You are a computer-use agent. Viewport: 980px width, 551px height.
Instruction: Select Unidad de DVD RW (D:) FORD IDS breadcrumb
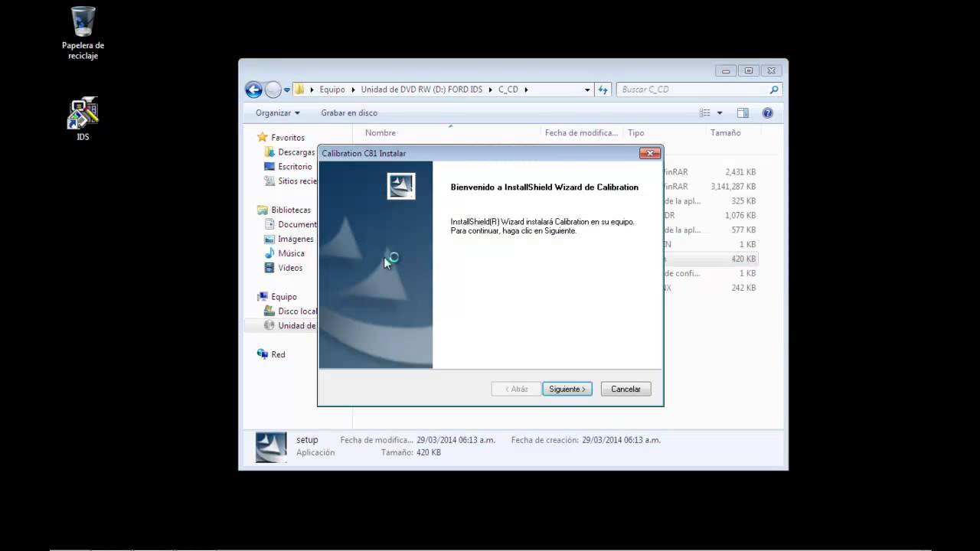point(421,90)
